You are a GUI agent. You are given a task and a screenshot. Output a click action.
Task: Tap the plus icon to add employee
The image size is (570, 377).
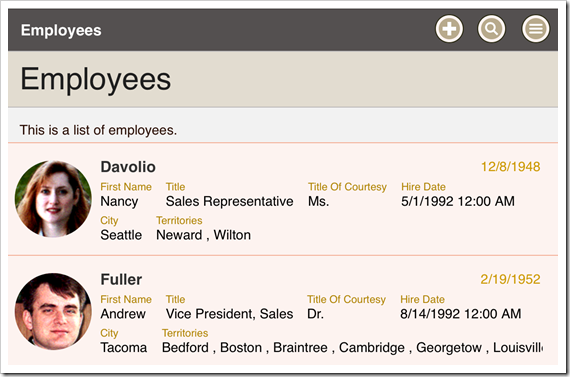[x=449, y=29]
